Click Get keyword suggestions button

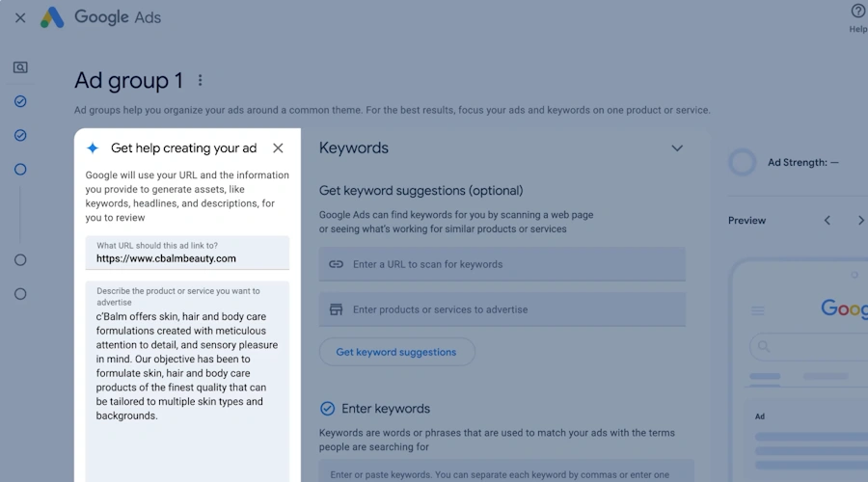tap(396, 352)
